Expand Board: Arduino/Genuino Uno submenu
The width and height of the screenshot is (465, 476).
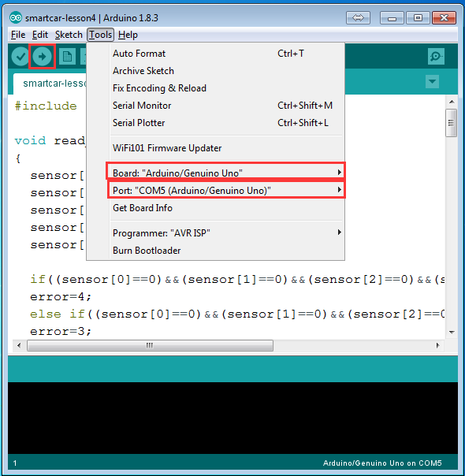227,173
